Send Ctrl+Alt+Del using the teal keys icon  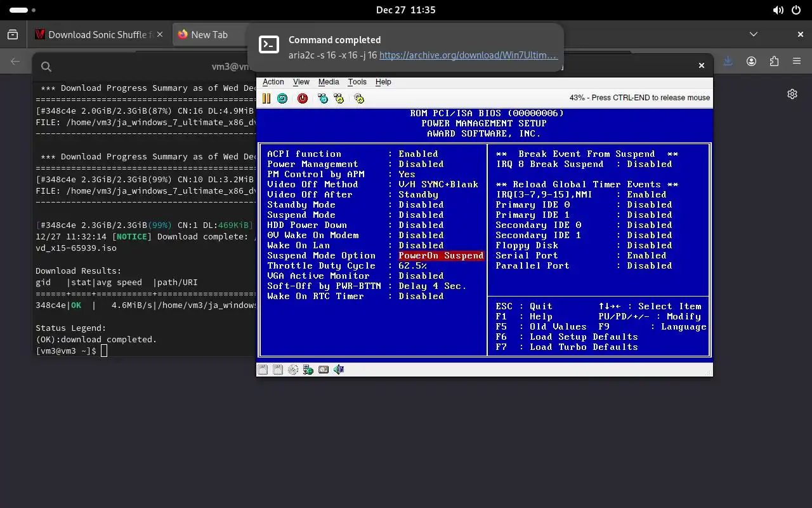click(323, 98)
